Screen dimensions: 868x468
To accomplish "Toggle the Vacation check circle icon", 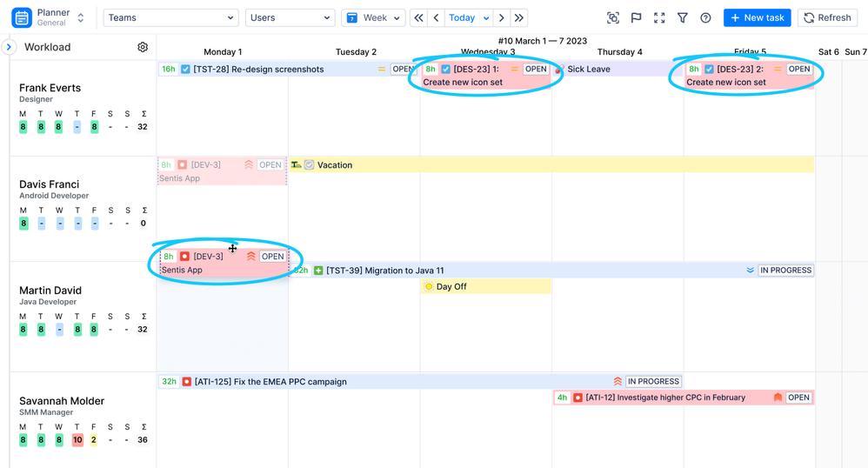I will coord(310,165).
